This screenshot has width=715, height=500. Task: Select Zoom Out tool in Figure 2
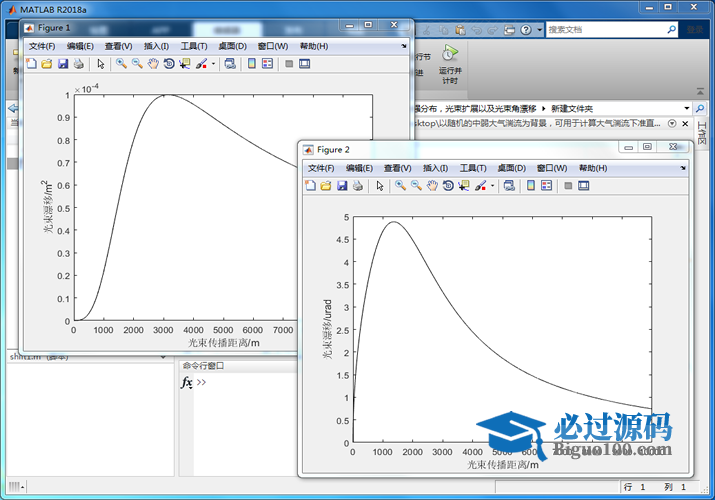click(x=416, y=186)
